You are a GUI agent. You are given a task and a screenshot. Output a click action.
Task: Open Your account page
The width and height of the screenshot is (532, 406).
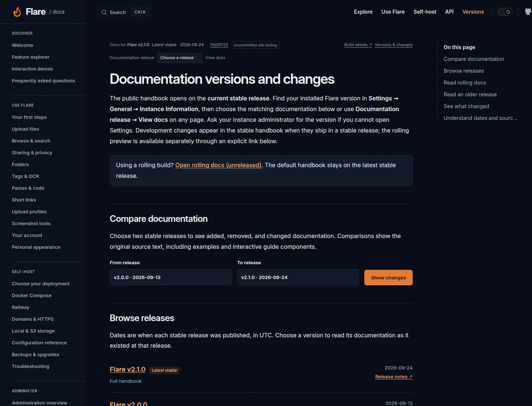[27, 235]
